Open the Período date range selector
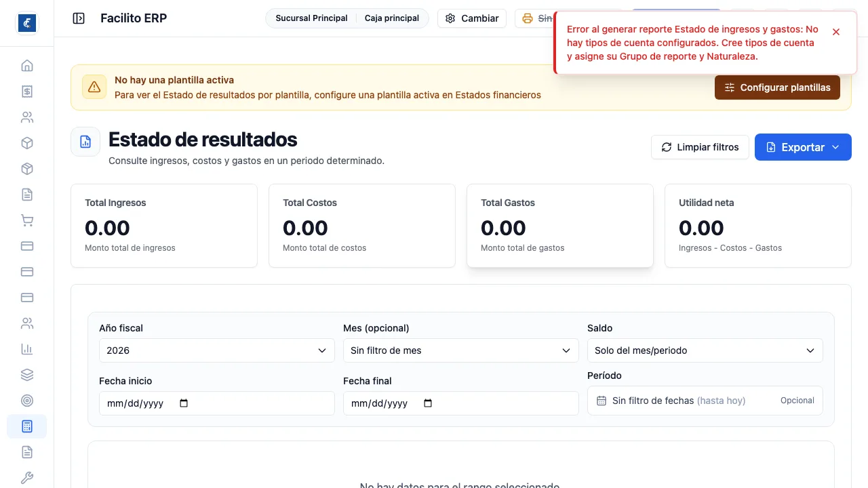Viewport: 868px width, 488px height. coord(705,401)
